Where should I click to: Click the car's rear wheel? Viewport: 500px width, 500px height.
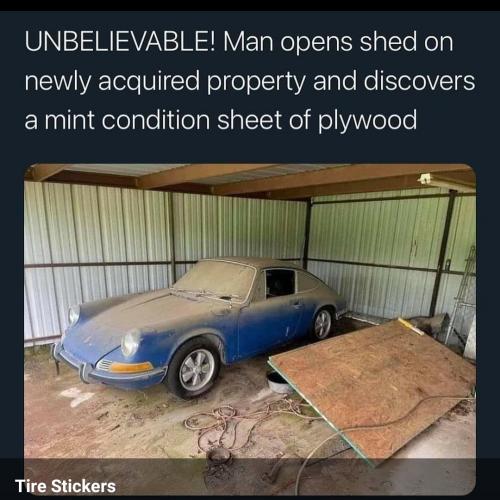point(322,324)
